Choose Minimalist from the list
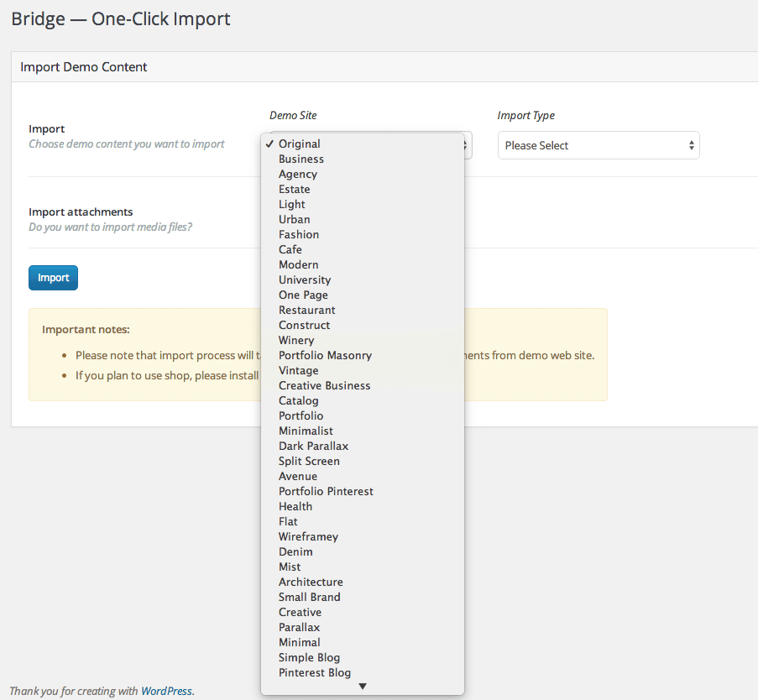The height and width of the screenshot is (700, 758). pyautogui.click(x=362, y=431)
